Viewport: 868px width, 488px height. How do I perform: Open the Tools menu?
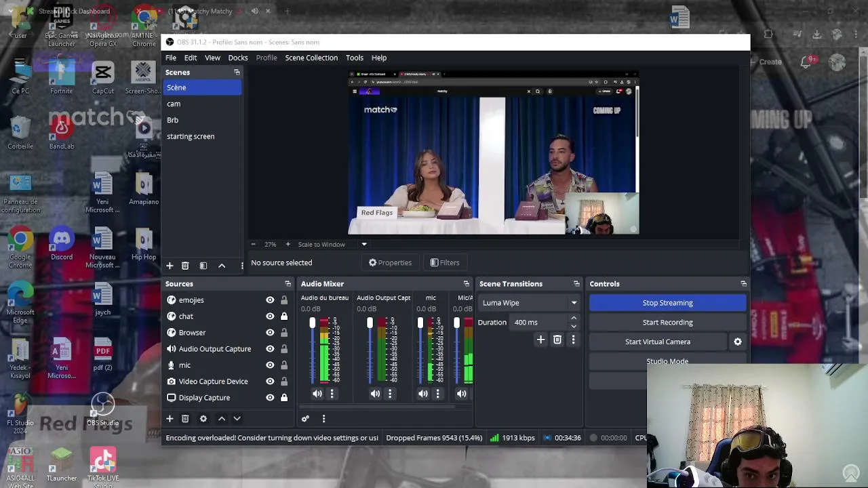tap(355, 58)
